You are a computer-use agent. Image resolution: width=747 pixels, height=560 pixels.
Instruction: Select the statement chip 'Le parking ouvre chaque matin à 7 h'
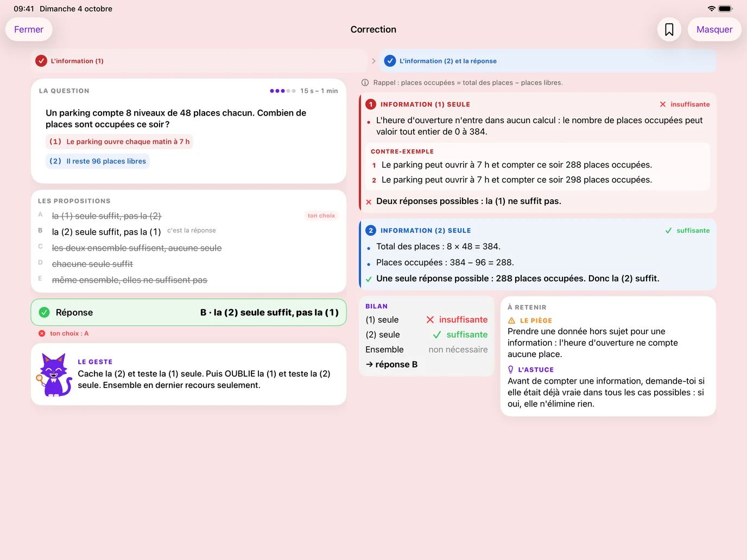click(x=119, y=142)
